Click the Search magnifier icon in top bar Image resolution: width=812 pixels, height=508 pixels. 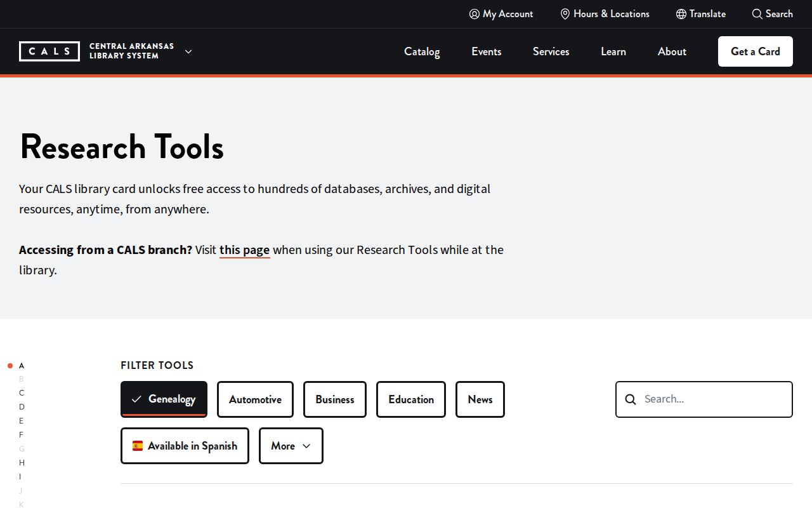pos(757,14)
